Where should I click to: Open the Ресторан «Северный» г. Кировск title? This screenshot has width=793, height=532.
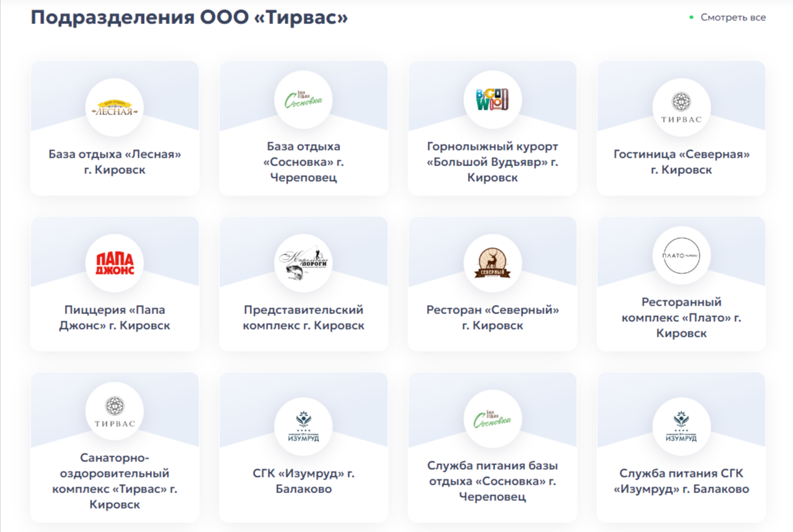[x=492, y=318]
